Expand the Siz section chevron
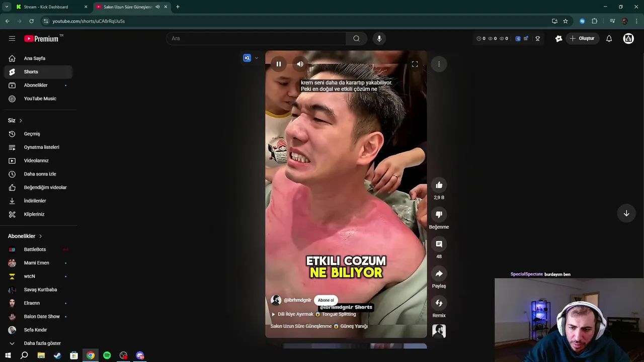 (x=21, y=121)
